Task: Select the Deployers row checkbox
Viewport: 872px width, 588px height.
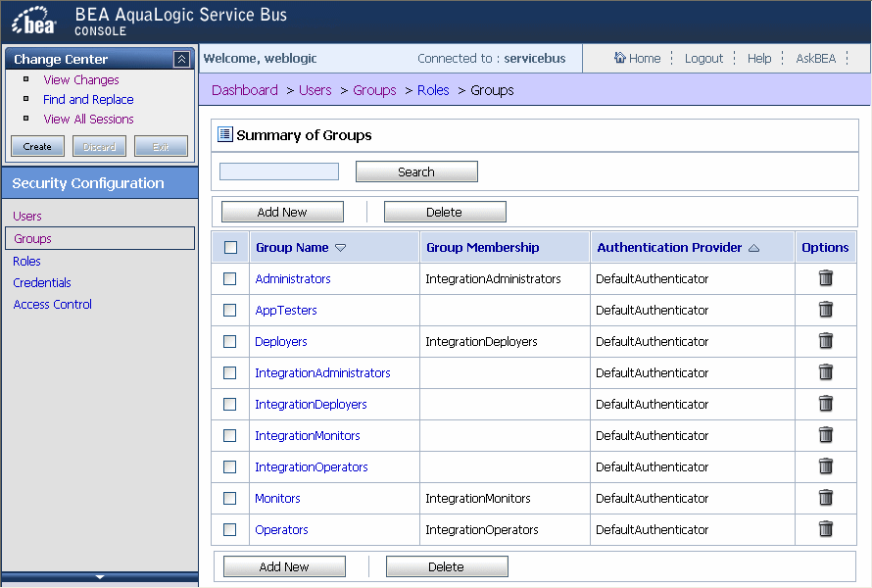Action: point(229,342)
